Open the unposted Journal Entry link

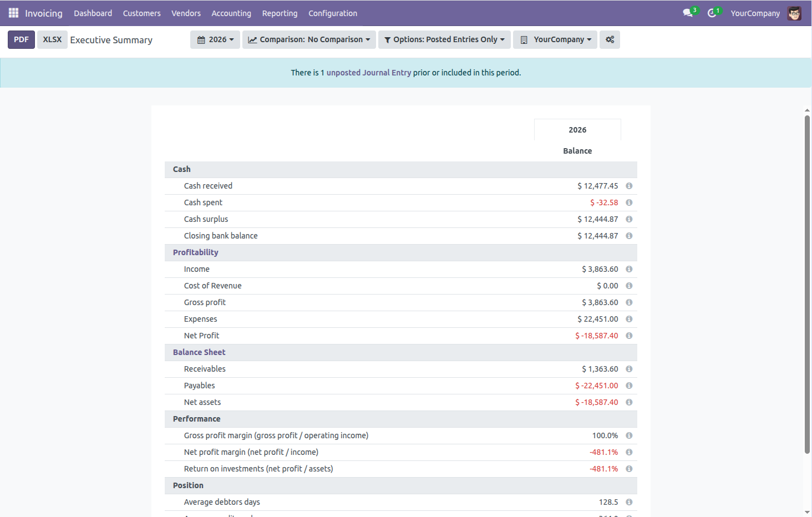pyautogui.click(x=368, y=73)
